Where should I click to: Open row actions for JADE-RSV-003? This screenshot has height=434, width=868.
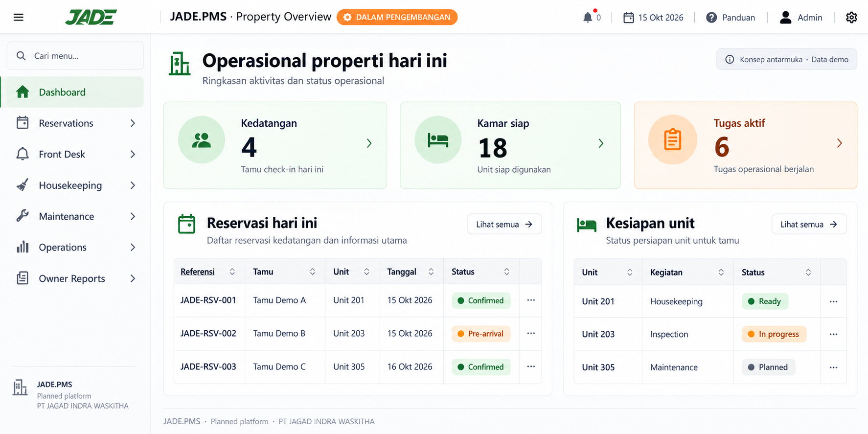(531, 366)
